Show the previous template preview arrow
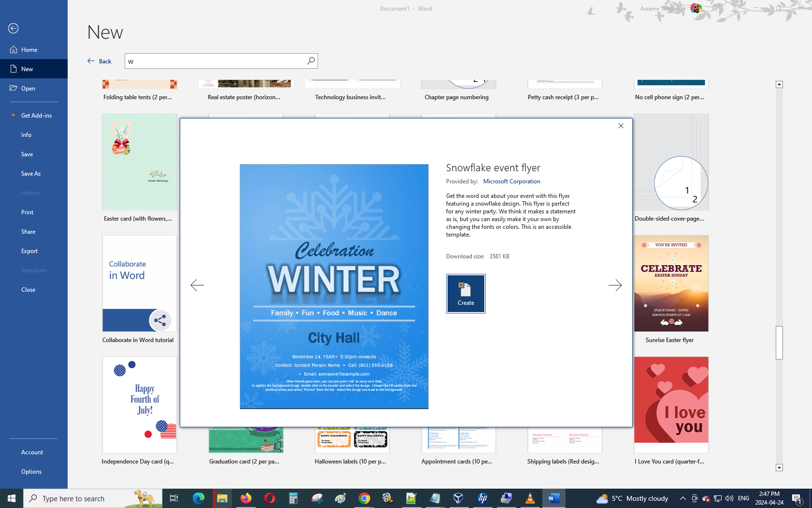 click(x=197, y=285)
